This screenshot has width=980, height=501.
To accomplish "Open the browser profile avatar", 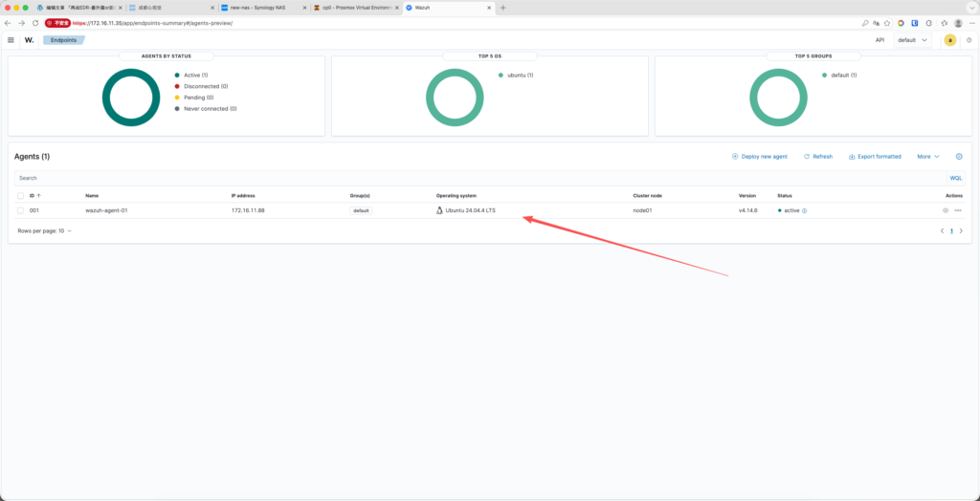I will [958, 23].
